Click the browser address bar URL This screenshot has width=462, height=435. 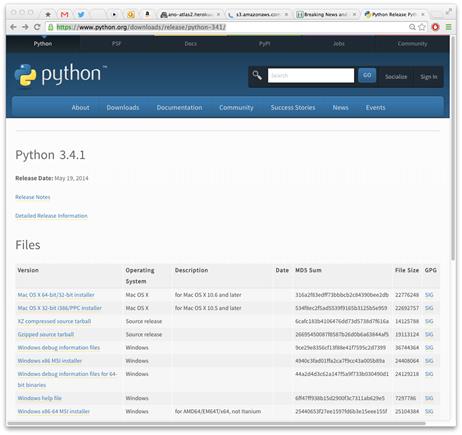coord(141,27)
